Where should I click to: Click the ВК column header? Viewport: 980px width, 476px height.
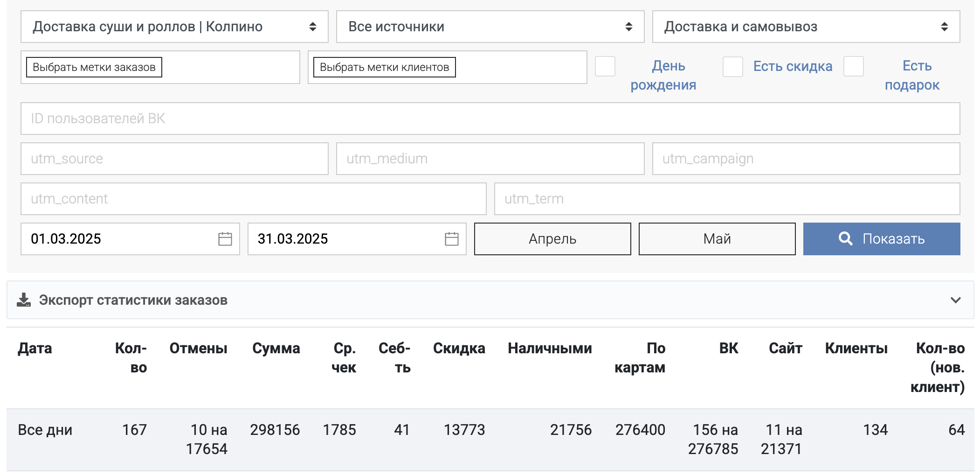coord(729,348)
